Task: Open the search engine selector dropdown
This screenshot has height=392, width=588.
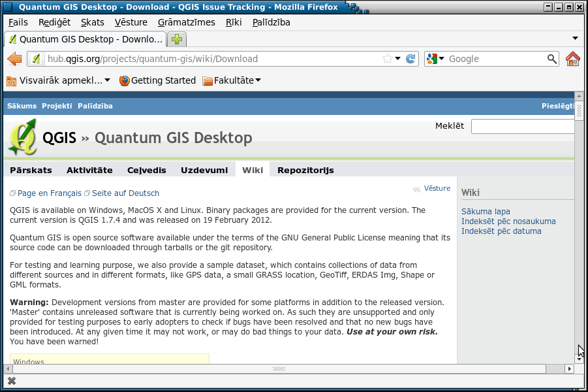Action: coord(441,59)
